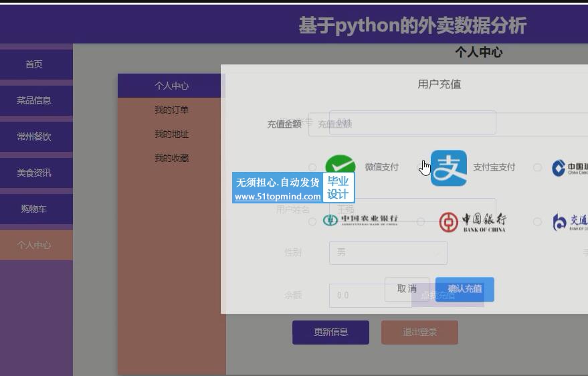
Task: Click the Alipay blue logo icon
Action: coord(448,168)
